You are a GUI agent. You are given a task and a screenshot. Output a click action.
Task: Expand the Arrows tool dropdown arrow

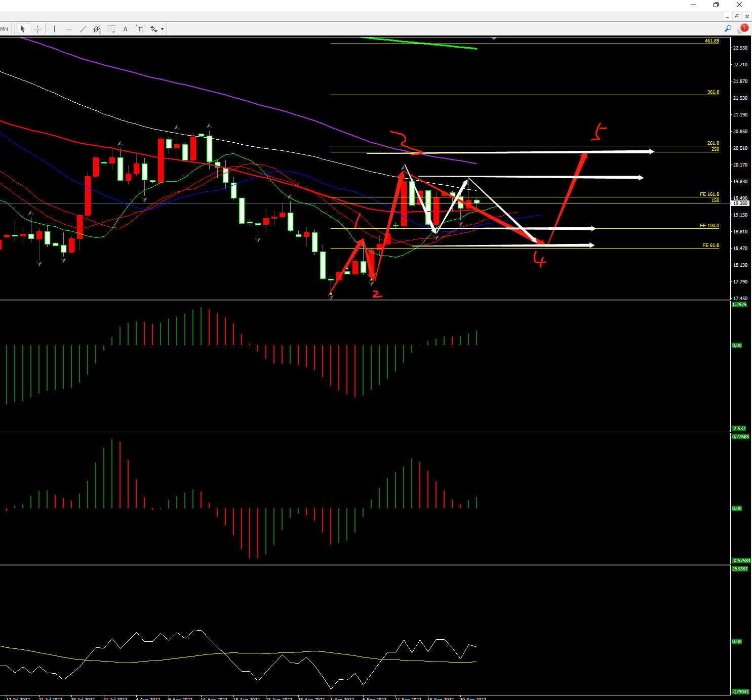pyautogui.click(x=162, y=29)
